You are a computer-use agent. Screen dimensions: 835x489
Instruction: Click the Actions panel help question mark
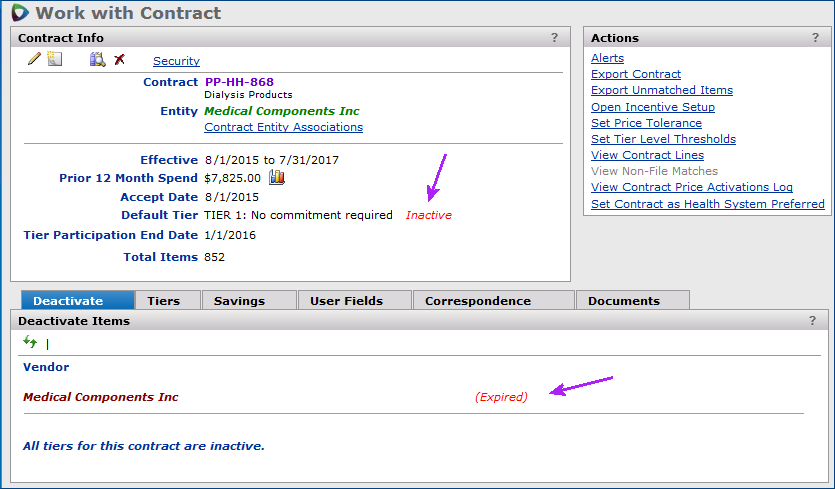[x=815, y=38]
